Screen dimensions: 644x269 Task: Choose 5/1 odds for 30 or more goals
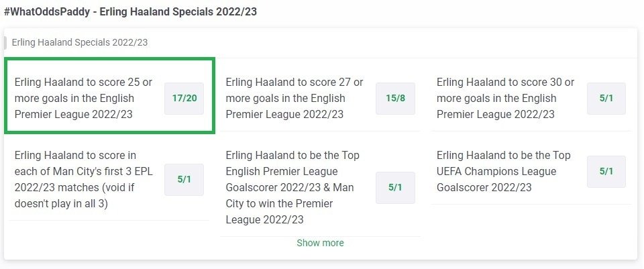tap(606, 98)
